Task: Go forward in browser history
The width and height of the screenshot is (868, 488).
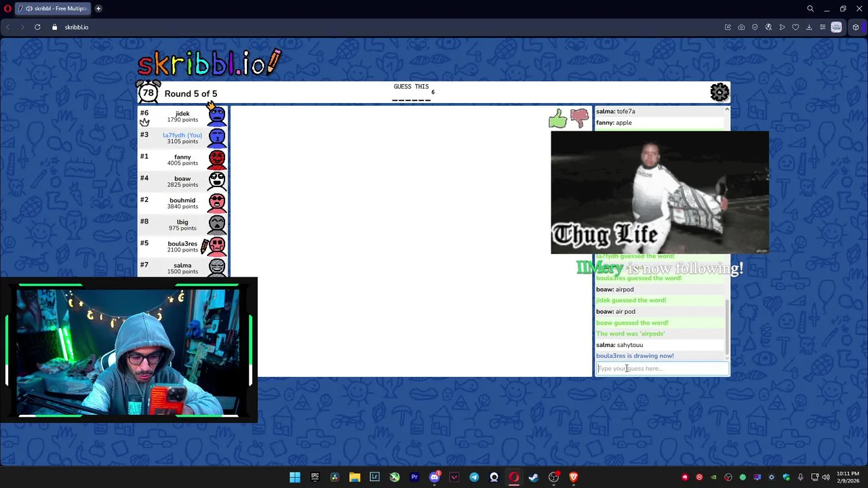Action: [22, 27]
